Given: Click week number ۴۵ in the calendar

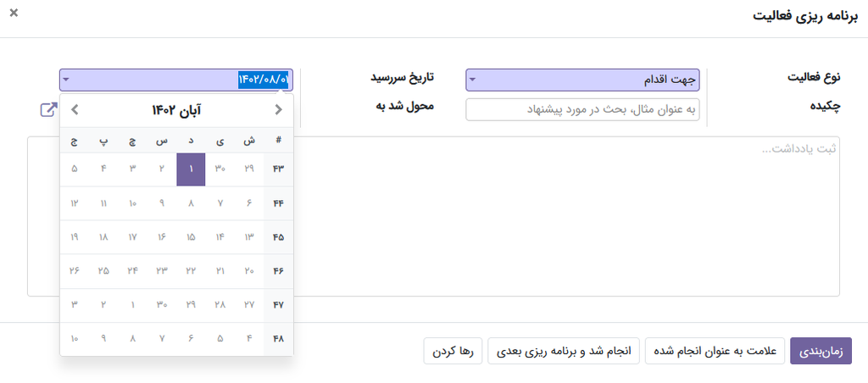Looking at the screenshot, I should point(278,237).
